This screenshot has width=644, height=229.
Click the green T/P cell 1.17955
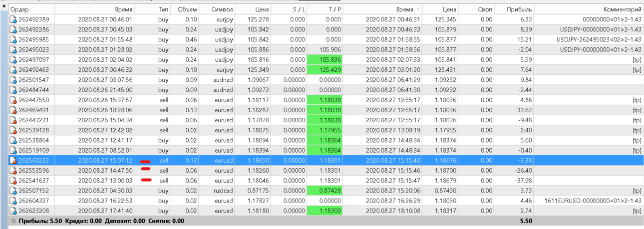click(x=325, y=130)
